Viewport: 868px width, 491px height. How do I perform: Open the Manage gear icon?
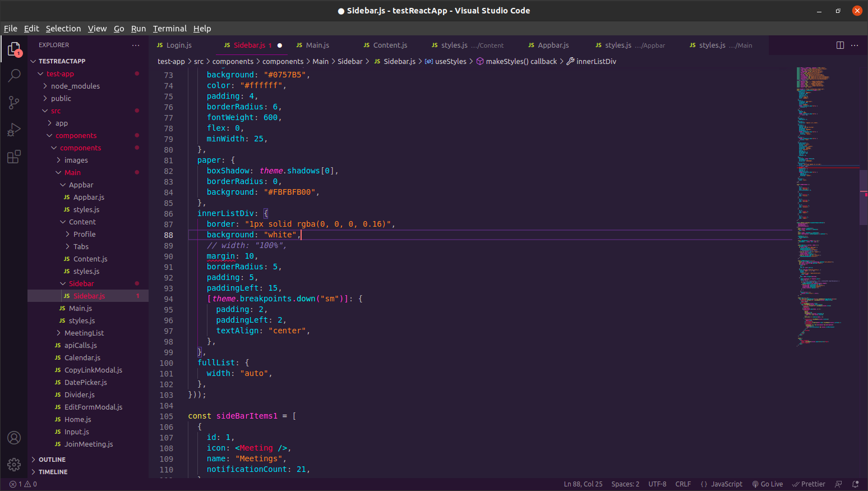click(x=14, y=464)
